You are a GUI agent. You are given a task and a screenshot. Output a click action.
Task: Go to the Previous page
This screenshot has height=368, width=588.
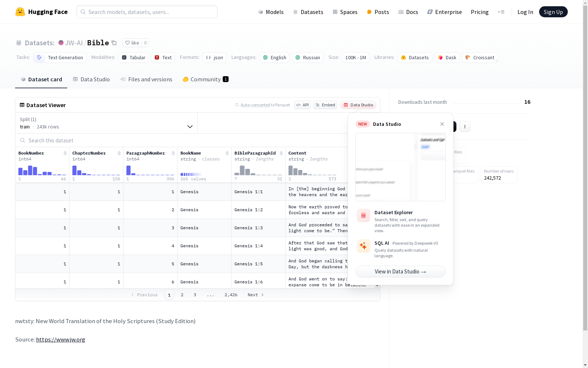[x=144, y=295]
